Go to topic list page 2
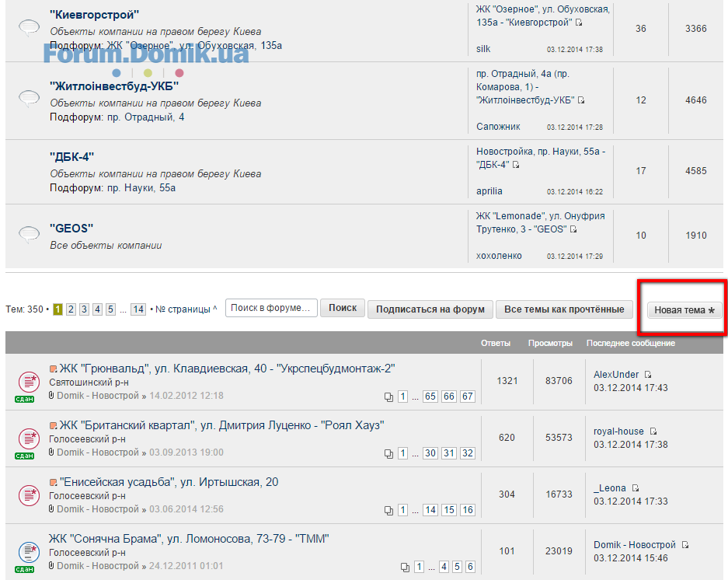728x580 pixels. (71, 309)
